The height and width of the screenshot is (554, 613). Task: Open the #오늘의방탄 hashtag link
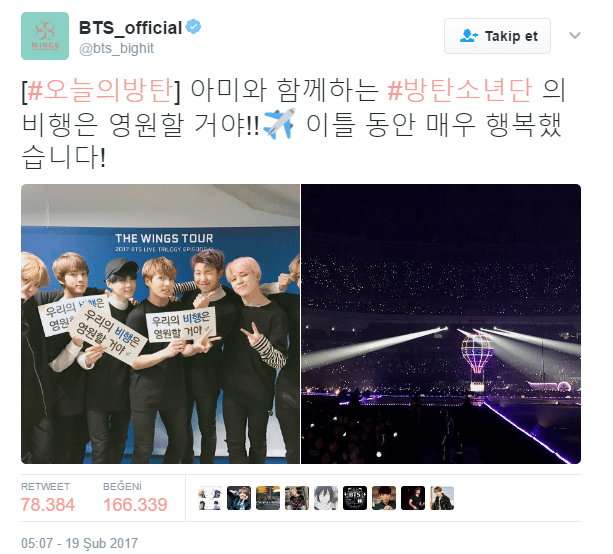pos(99,91)
